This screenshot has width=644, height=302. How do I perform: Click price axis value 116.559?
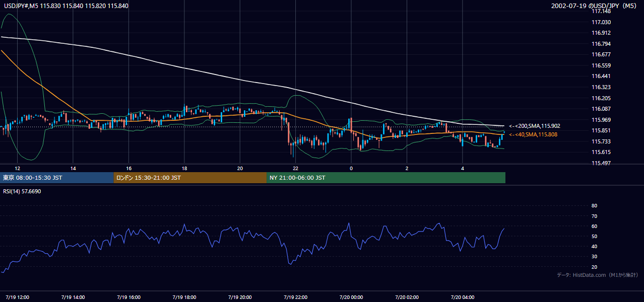[601, 65]
